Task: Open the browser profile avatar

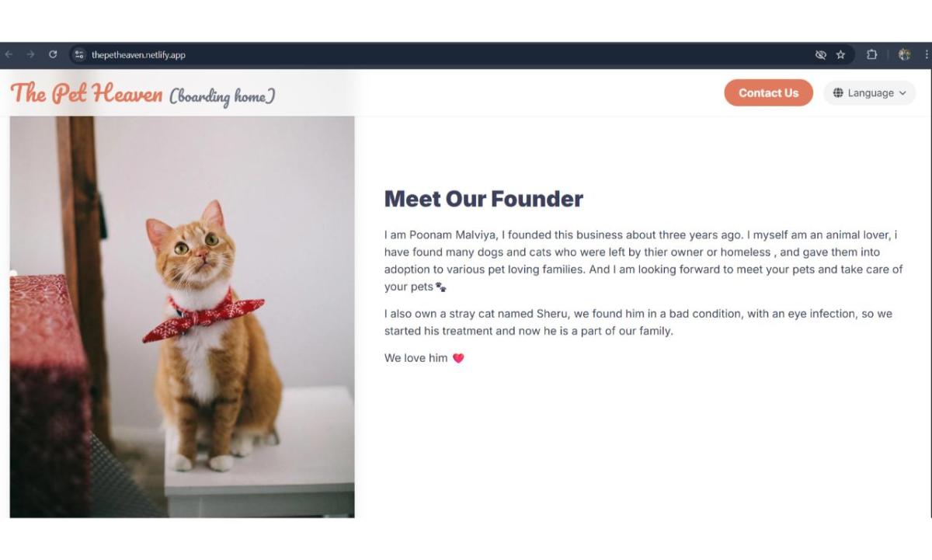Action: 904,54
